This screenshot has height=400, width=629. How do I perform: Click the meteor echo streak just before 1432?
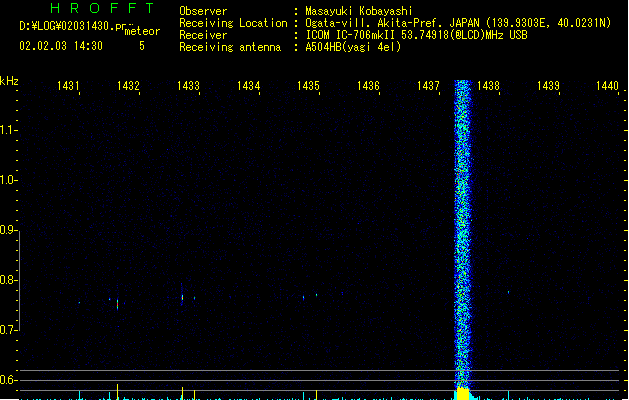[x=118, y=305]
